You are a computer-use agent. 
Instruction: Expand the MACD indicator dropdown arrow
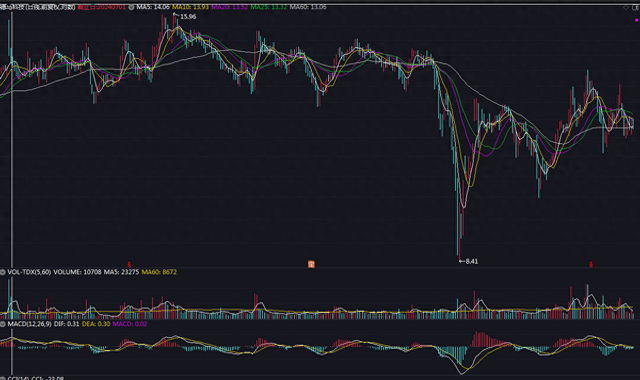click(3, 324)
